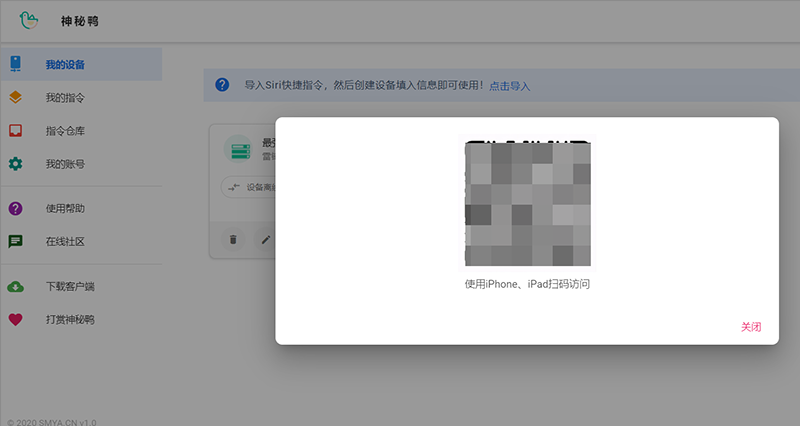Click the green chat icon beside 在线社区
The height and width of the screenshot is (426, 800).
coord(15,241)
